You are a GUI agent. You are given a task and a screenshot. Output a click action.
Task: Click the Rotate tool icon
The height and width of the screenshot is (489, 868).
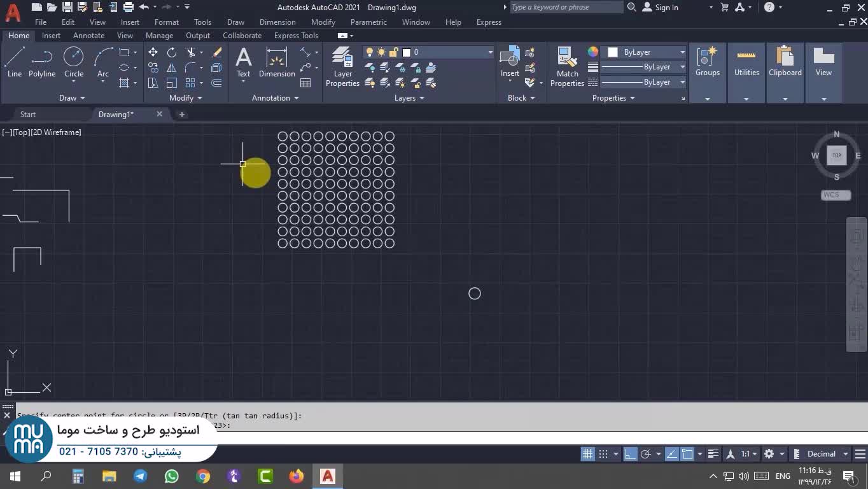click(x=171, y=52)
